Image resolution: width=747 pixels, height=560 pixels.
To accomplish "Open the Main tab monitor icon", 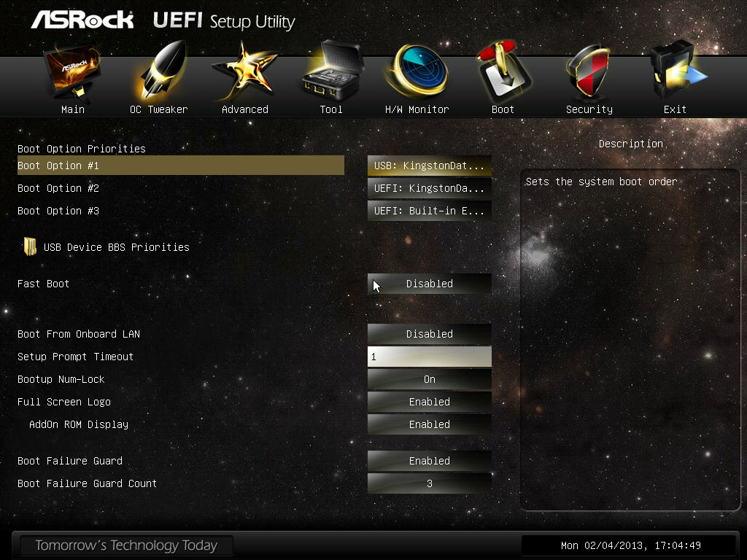I will (x=72, y=72).
